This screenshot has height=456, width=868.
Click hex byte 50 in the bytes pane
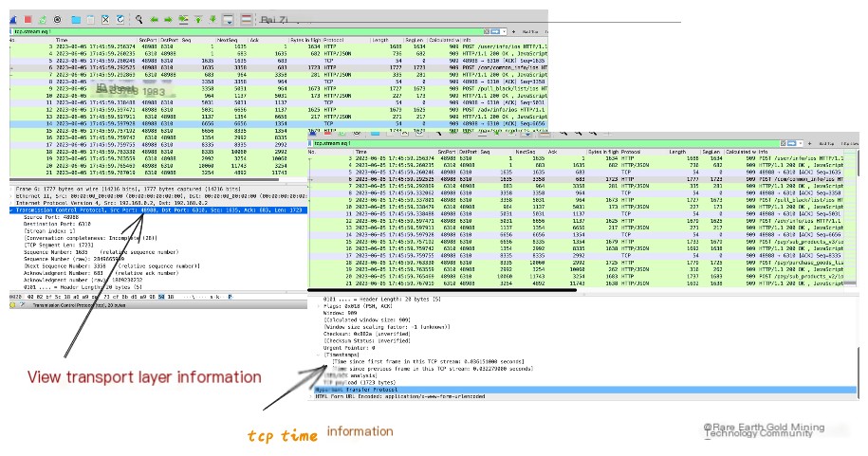click(161, 297)
